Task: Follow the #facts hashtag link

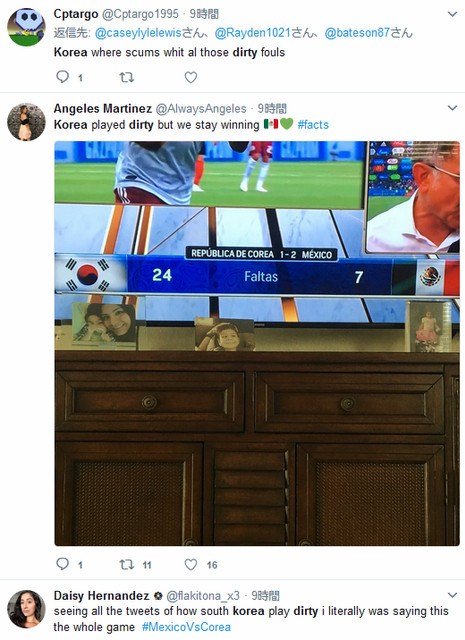Action: (x=313, y=124)
